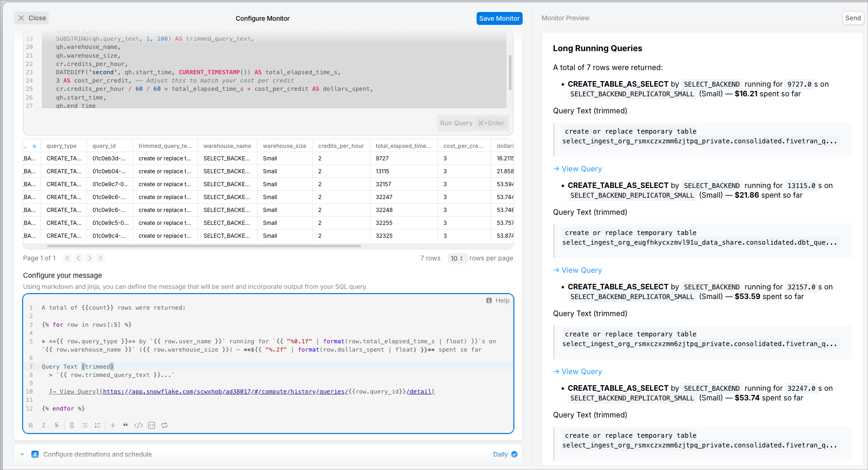Open first View Query link for 9727.0 s query

tap(577, 169)
